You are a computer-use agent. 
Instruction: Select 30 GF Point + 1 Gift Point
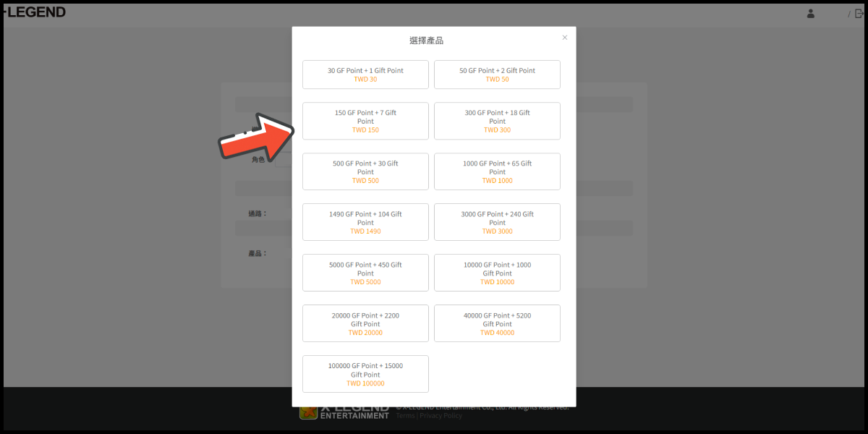[365, 75]
